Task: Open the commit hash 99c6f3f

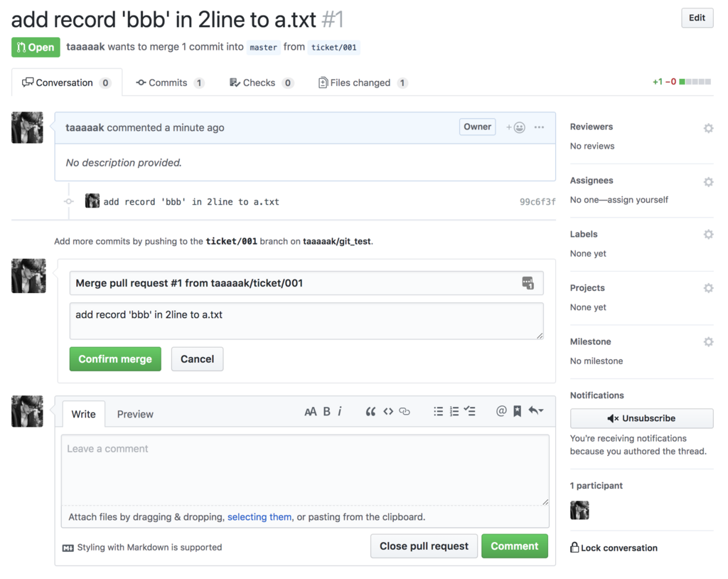Action: tap(537, 202)
